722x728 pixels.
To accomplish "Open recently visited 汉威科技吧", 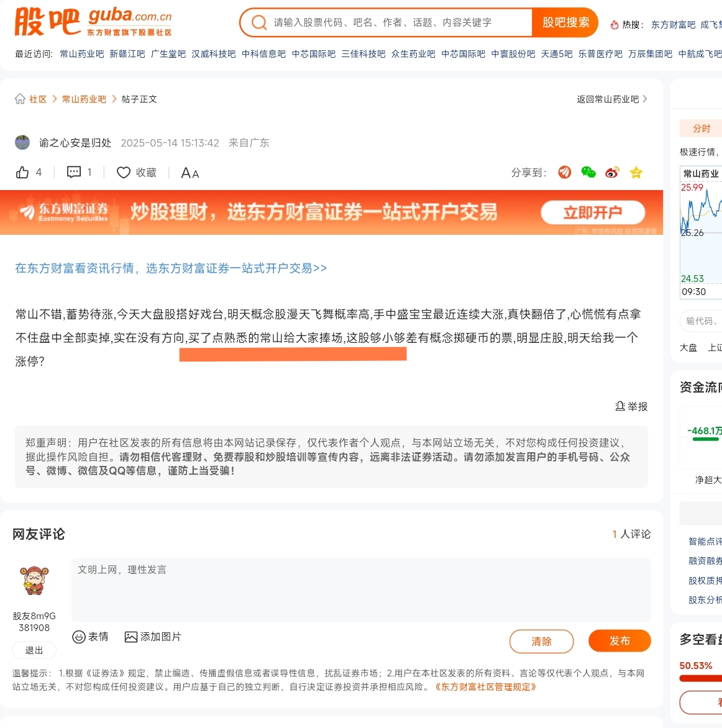I will pos(214,54).
